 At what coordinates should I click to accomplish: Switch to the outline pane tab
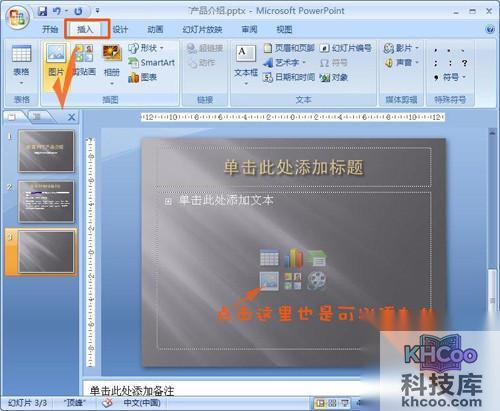click(x=37, y=117)
